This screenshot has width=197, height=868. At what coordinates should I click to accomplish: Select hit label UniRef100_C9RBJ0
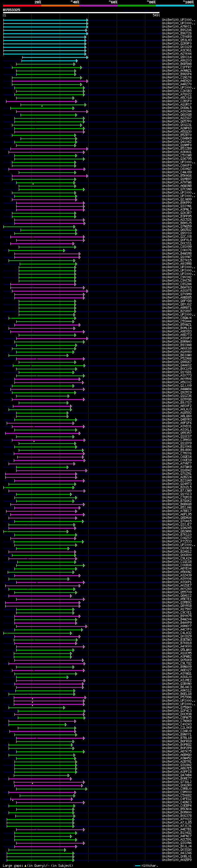(177, 789)
